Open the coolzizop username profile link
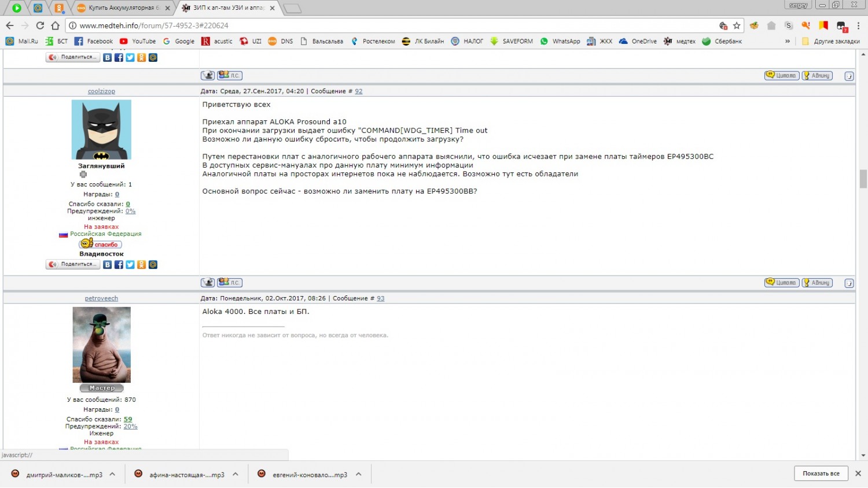Viewport: 868px width, 488px height. tap(101, 91)
